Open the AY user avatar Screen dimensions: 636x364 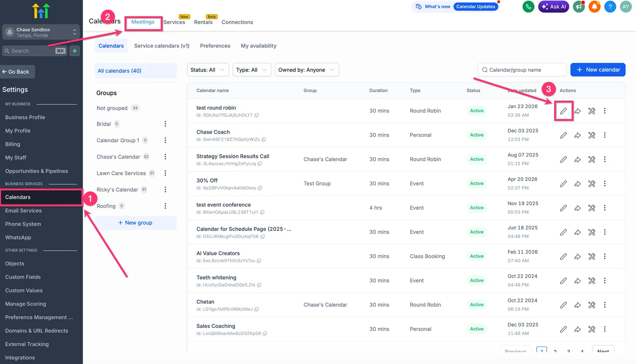tap(626, 7)
